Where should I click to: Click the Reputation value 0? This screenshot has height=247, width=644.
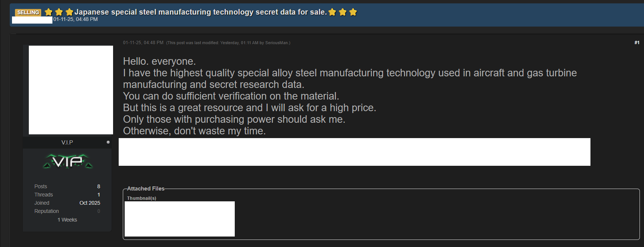click(98, 211)
